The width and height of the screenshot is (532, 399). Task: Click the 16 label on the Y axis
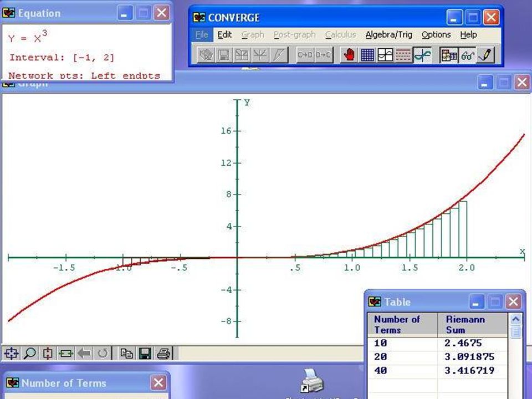226,131
